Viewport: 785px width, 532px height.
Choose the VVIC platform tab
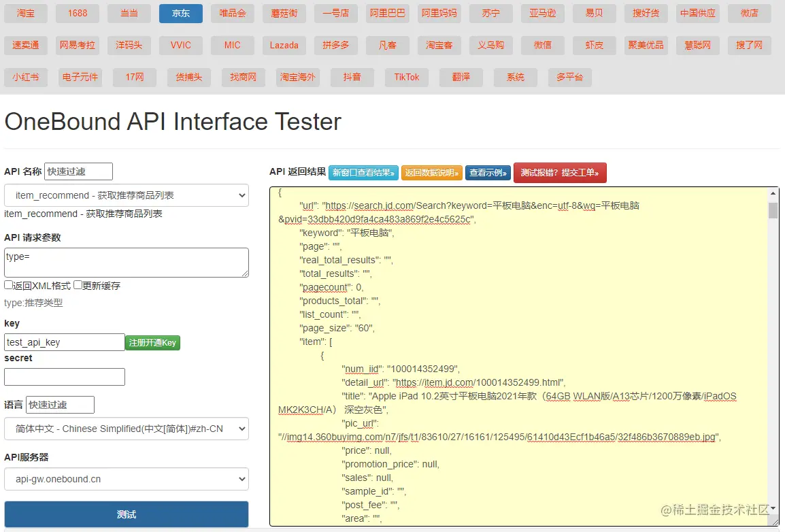181,46
